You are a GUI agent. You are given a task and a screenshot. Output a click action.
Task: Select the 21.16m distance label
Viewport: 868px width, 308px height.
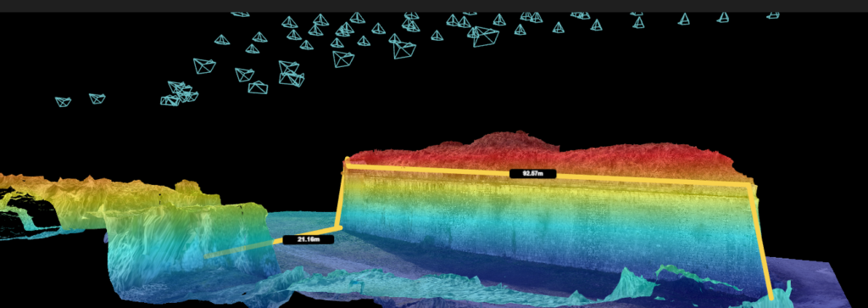[x=309, y=239]
